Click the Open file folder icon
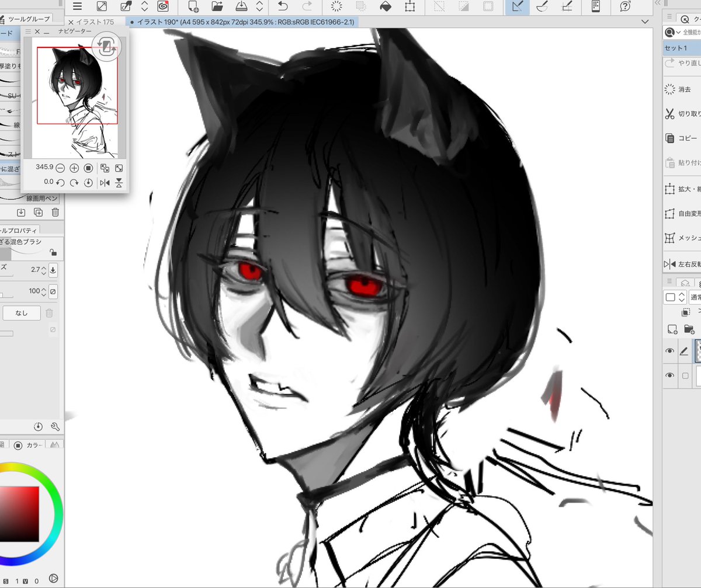This screenshot has height=588, width=701. click(x=217, y=6)
